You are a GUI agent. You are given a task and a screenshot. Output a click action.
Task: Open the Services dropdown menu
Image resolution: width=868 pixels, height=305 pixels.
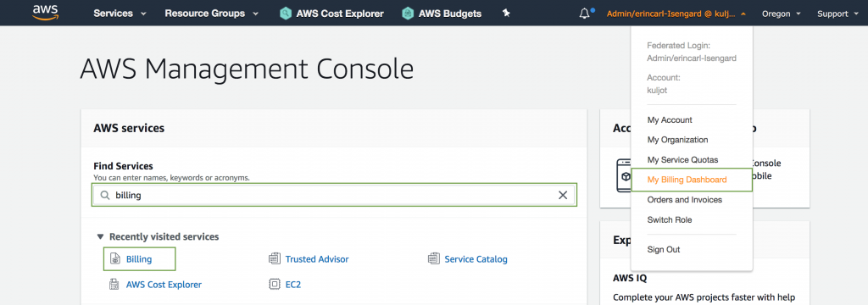coord(120,14)
